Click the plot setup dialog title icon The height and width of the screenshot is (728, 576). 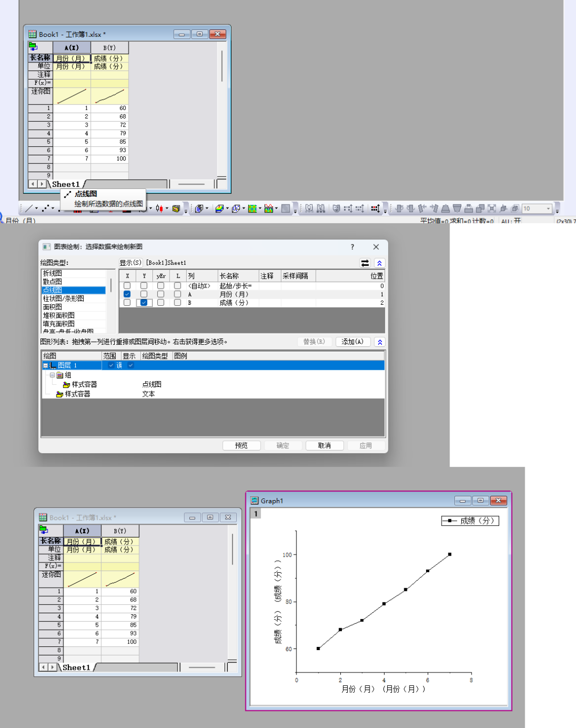(46, 247)
